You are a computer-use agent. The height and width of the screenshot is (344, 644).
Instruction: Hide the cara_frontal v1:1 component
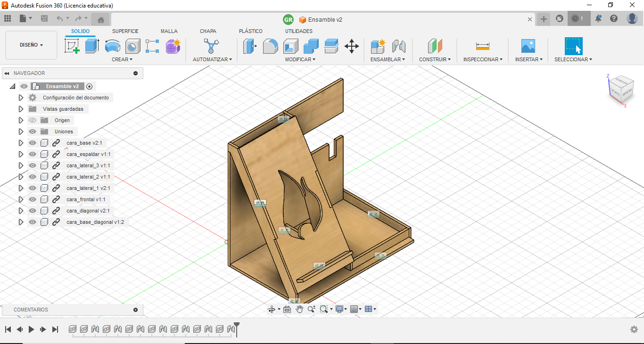click(x=33, y=199)
